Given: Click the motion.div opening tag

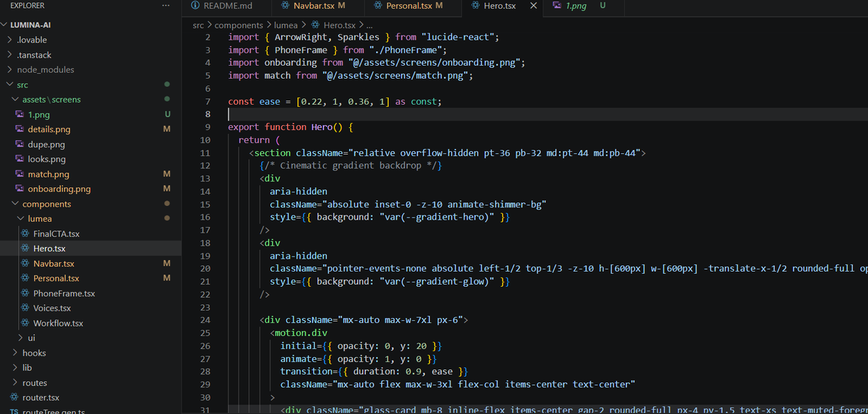Looking at the screenshot, I should [x=299, y=333].
